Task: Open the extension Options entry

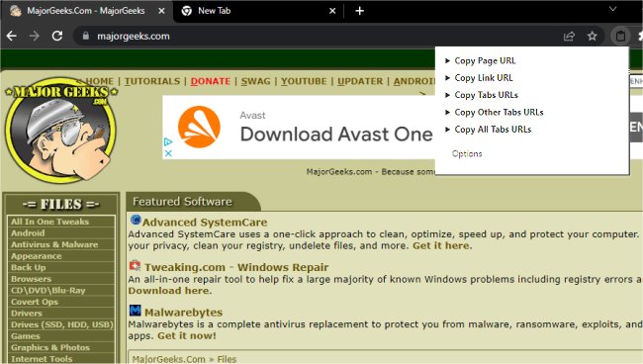Action: (x=467, y=153)
